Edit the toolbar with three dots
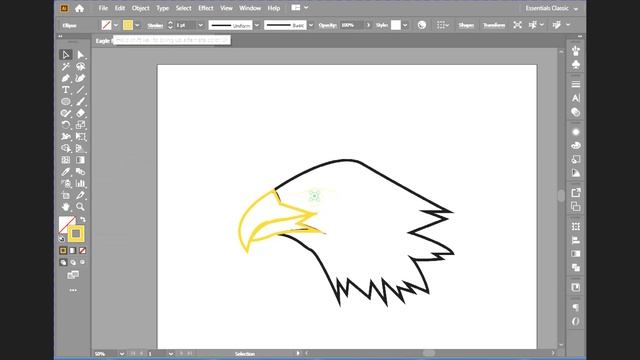 [x=73, y=290]
